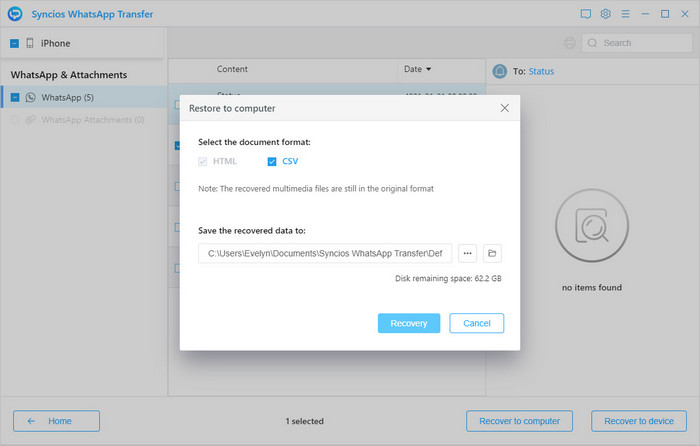
Task: Click 'Disk remaining space: 62.2 GB' text
Action: [x=448, y=279]
